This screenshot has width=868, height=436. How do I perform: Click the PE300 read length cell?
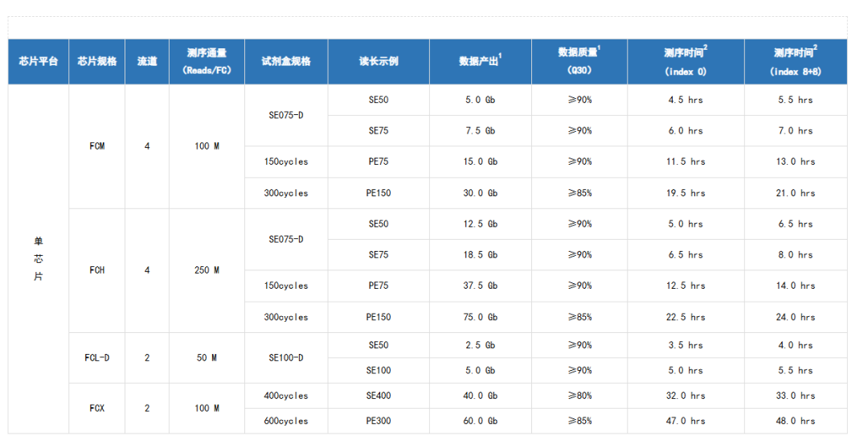(x=379, y=421)
